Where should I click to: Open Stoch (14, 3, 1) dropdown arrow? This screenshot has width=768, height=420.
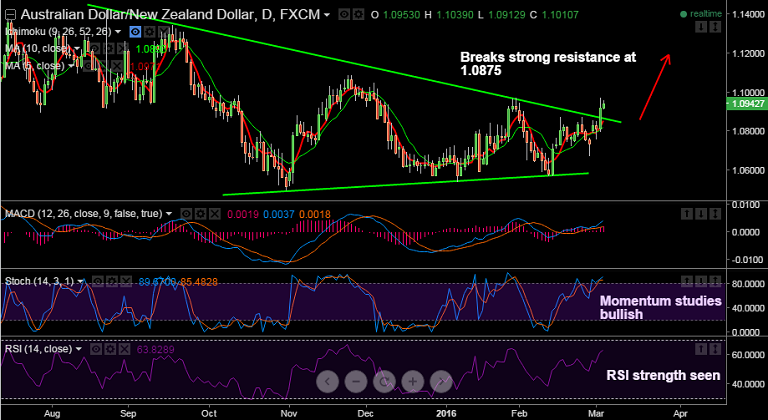click(80, 281)
